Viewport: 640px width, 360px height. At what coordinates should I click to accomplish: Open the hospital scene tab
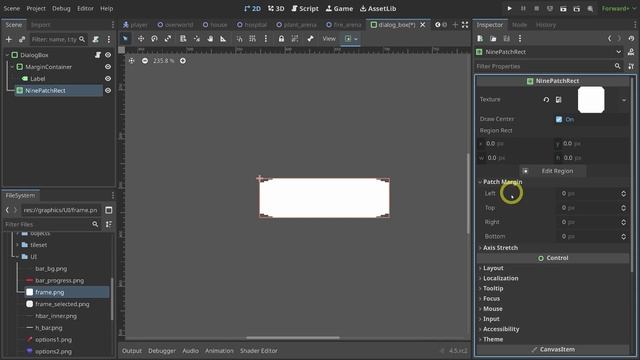tap(251, 25)
